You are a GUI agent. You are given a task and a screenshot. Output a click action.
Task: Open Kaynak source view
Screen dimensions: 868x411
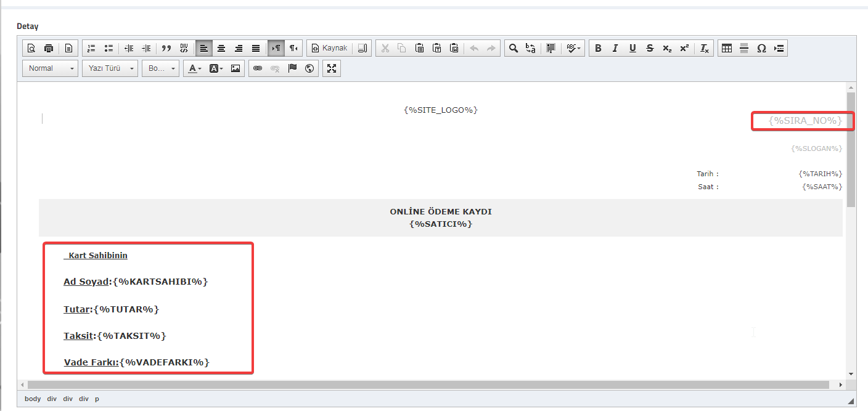coord(329,48)
